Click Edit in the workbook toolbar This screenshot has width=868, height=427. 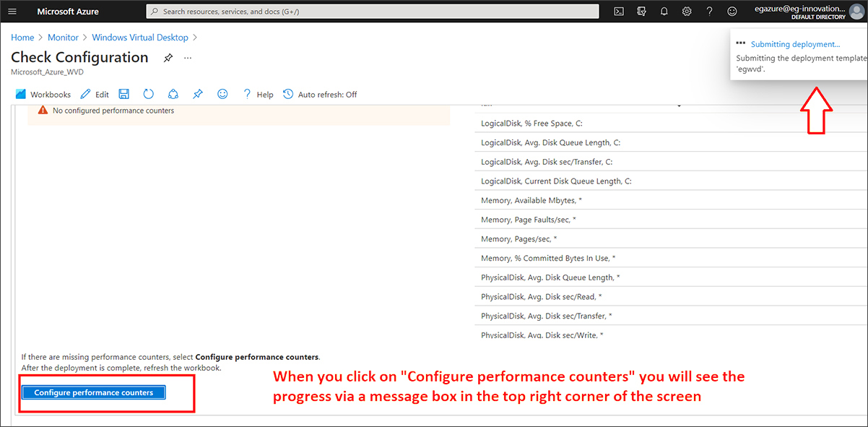click(x=95, y=95)
